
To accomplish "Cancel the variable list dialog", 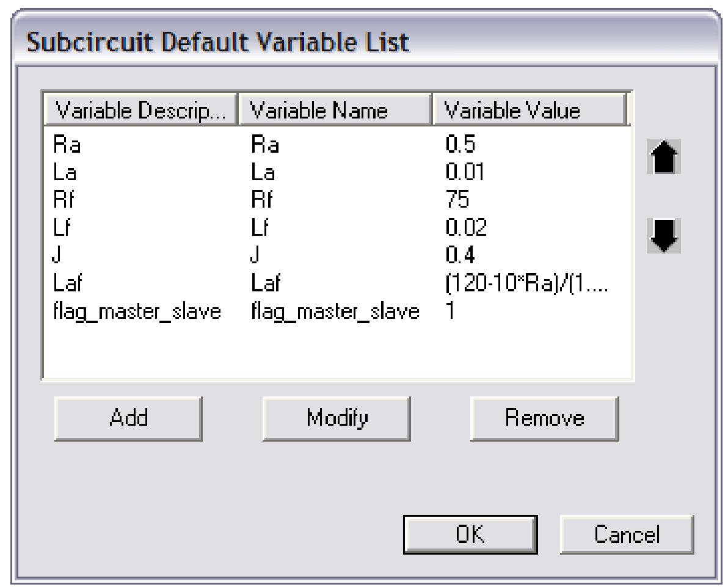I will point(627,534).
